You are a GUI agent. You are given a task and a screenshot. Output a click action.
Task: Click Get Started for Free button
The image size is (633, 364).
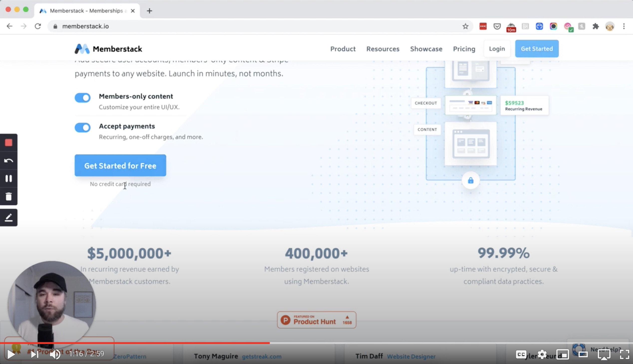[120, 166]
